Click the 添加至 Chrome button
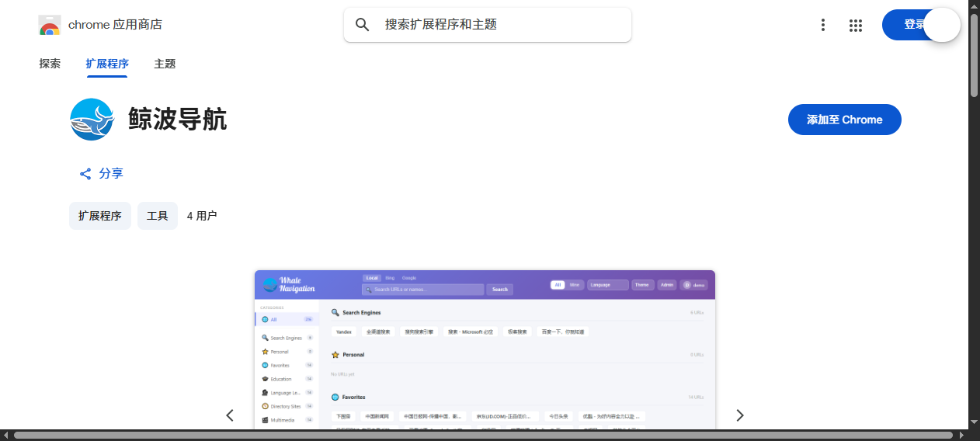Screen dimensions: 980x441 tap(845, 120)
